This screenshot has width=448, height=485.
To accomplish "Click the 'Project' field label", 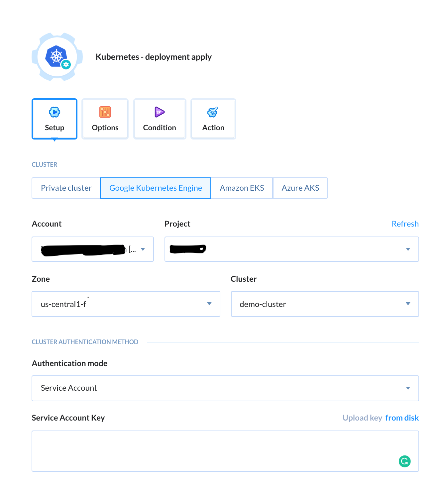I will [177, 224].
